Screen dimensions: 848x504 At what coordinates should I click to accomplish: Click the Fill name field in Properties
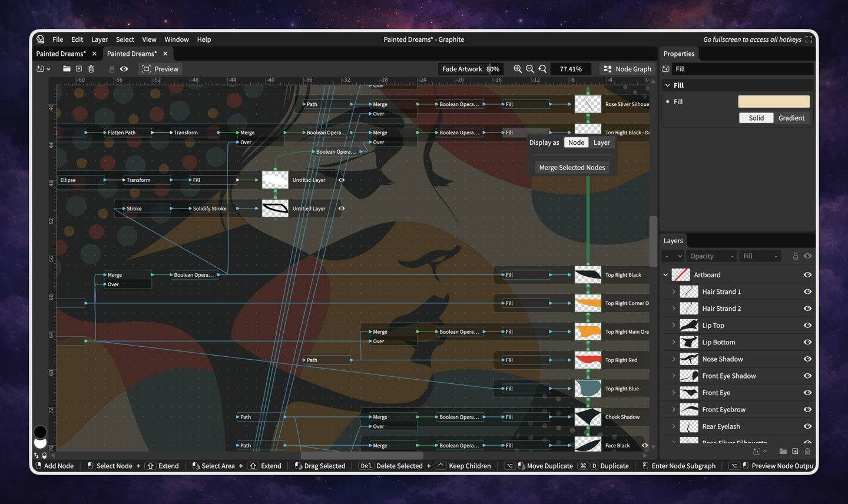[743, 69]
